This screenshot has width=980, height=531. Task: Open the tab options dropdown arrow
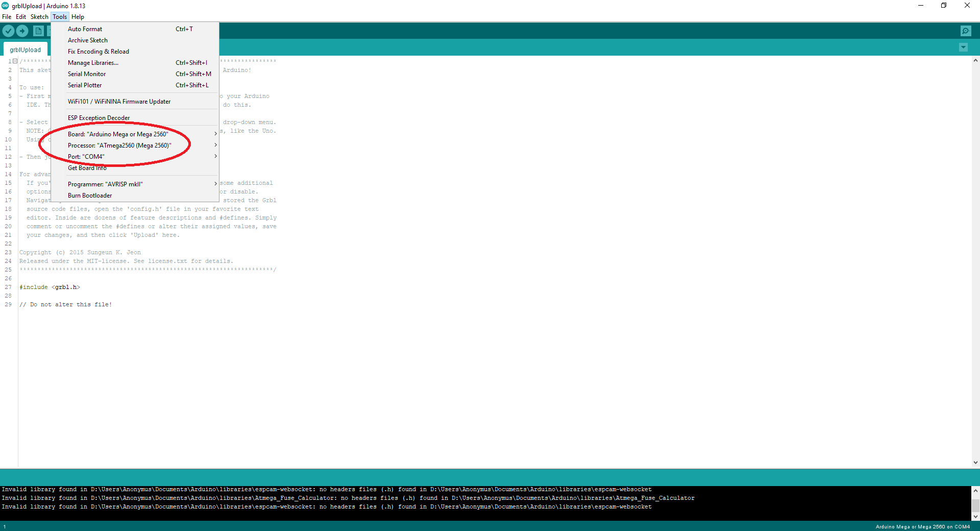click(963, 47)
